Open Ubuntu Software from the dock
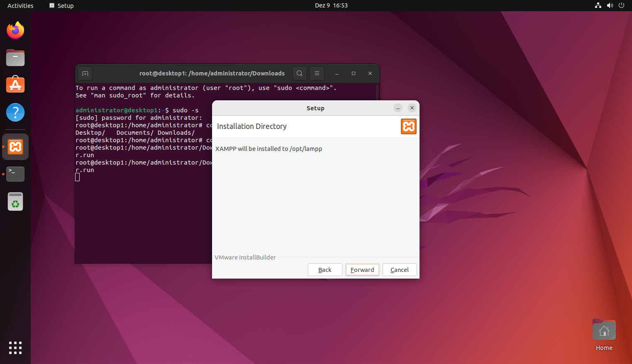632x364 pixels. tap(15, 85)
